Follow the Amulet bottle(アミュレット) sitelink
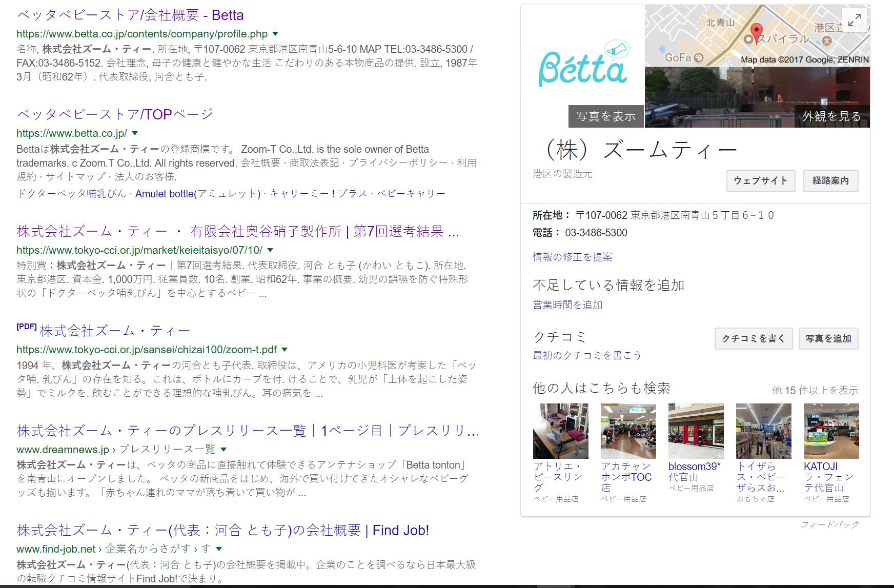The image size is (894, 588). [198, 194]
